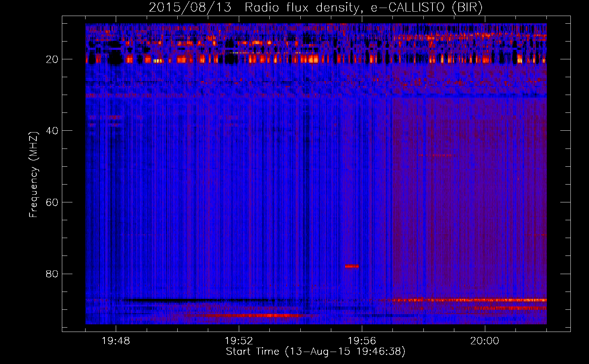Click the frequency tick label "20"
The width and height of the screenshot is (589, 364).
(x=52, y=59)
